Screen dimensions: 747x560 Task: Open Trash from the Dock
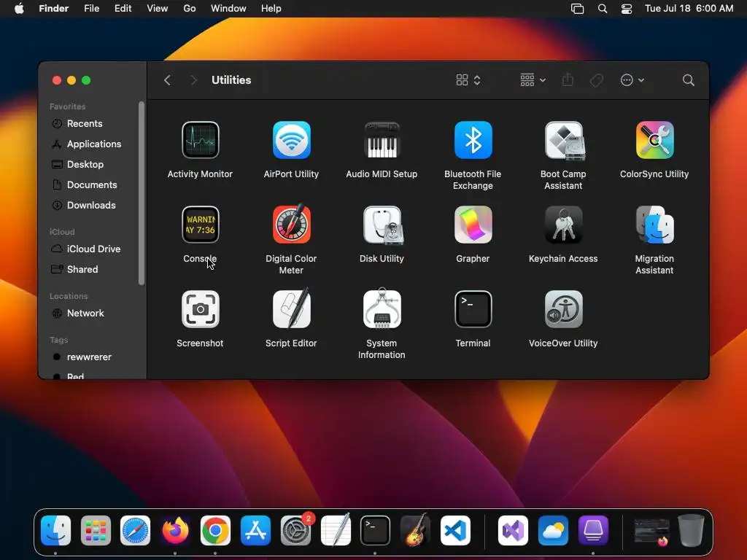[x=692, y=530]
